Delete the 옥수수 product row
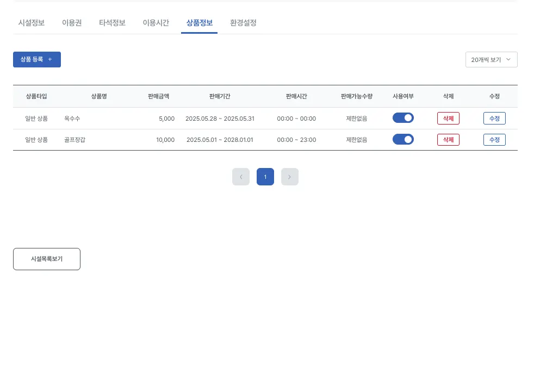Image resolution: width=534 pixels, height=392 pixels. pos(448,119)
